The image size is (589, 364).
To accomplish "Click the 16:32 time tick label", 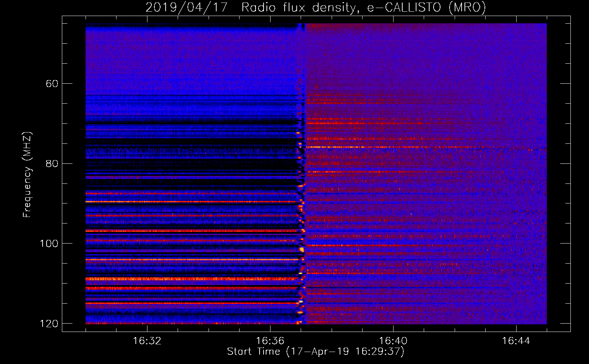I will pos(147,341).
